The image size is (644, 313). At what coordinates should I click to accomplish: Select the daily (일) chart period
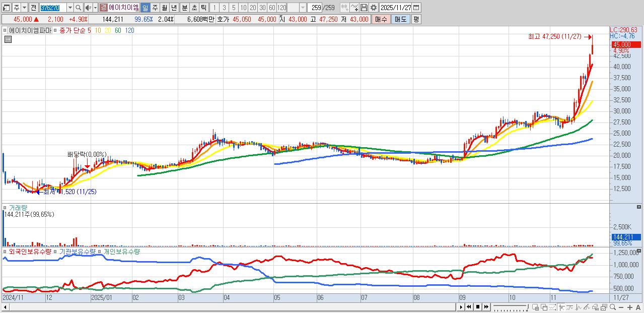point(145,8)
